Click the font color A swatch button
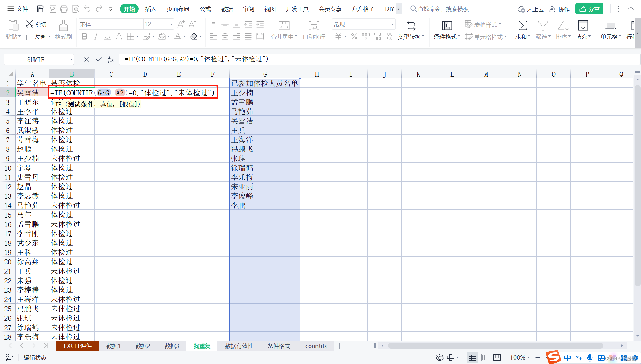Image resolution: width=641 pixels, height=364 pixels. click(177, 37)
